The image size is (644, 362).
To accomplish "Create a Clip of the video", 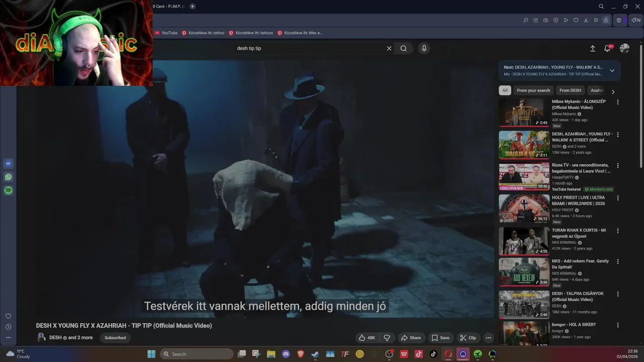I will click(467, 338).
